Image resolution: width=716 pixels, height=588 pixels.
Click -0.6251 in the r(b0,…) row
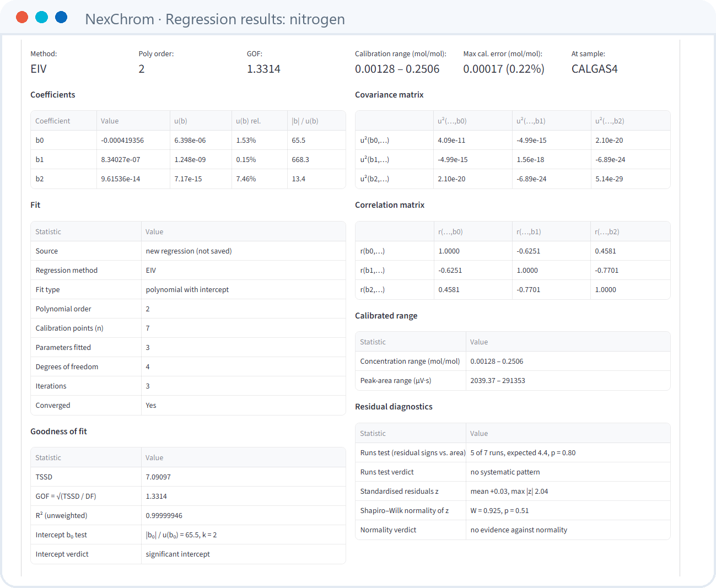pos(529,251)
